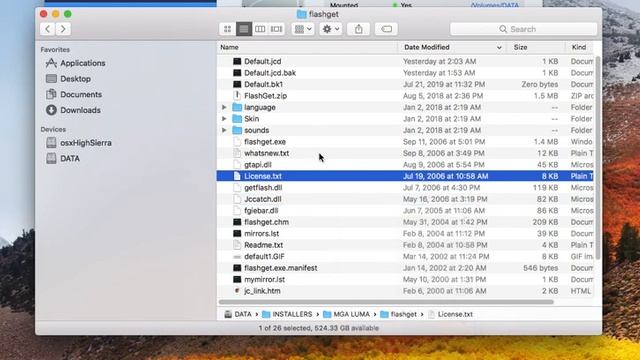Select the sounds folder icon
Screen dimensions: 640x360
[x=237, y=130]
